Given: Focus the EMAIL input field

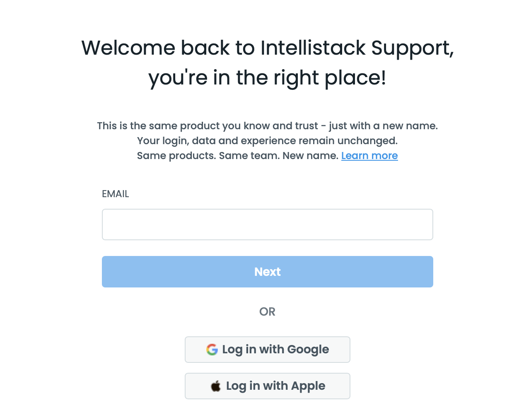Looking at the screenshot, I should pyautogui.click(x=267, y=224).
